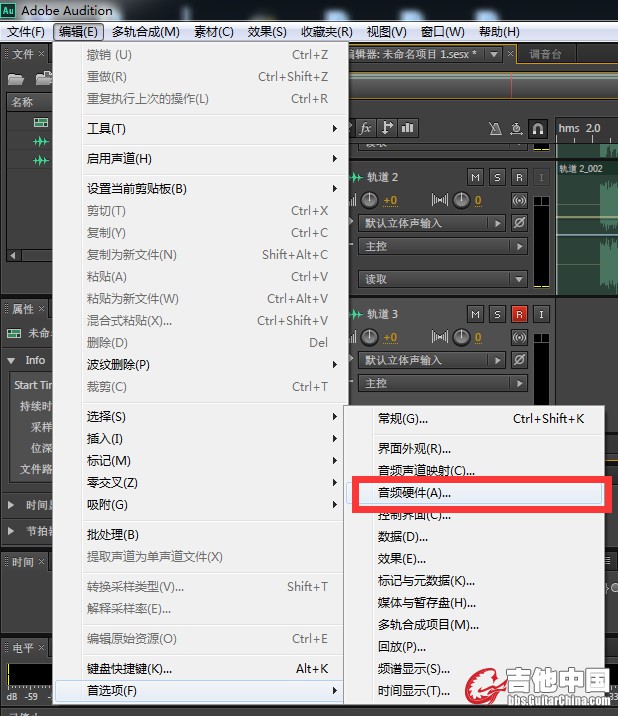Mute 轨道 2 with M button
This screenshot has width=618, height=716.
pos(475,177)
